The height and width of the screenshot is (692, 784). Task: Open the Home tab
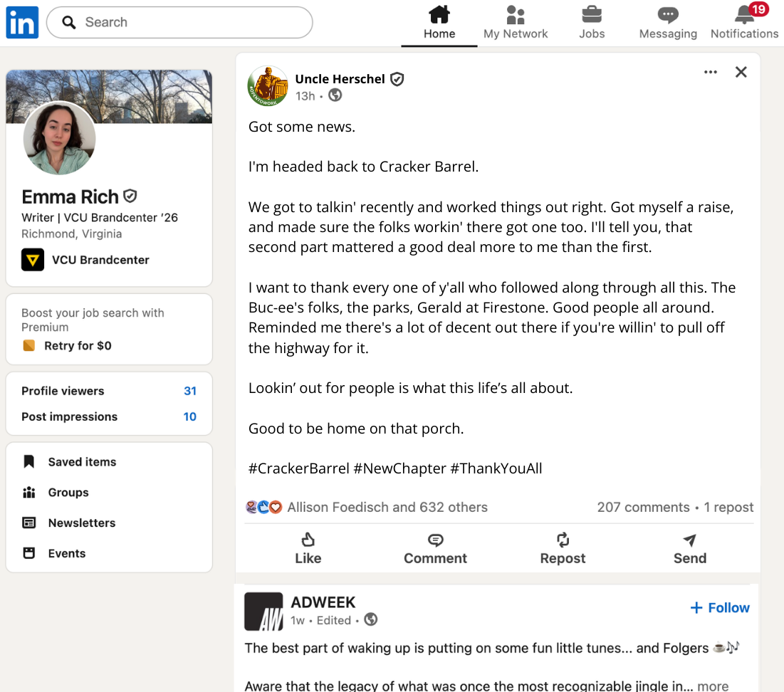pos(439,23)
